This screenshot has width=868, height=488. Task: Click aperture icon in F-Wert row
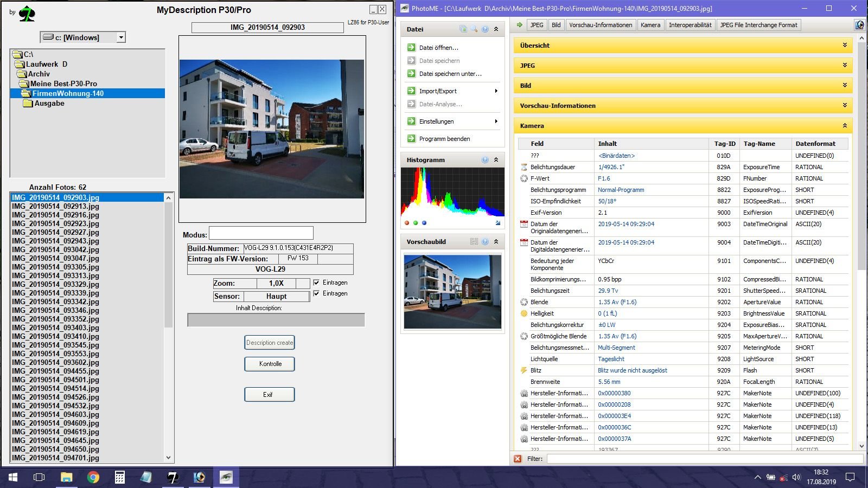pyautogui.click(x=524, y=178)
